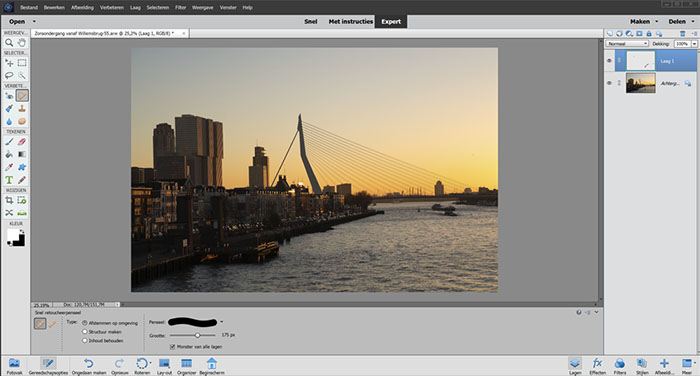Collapse the tool options panel chevron

tap(596, 312)
